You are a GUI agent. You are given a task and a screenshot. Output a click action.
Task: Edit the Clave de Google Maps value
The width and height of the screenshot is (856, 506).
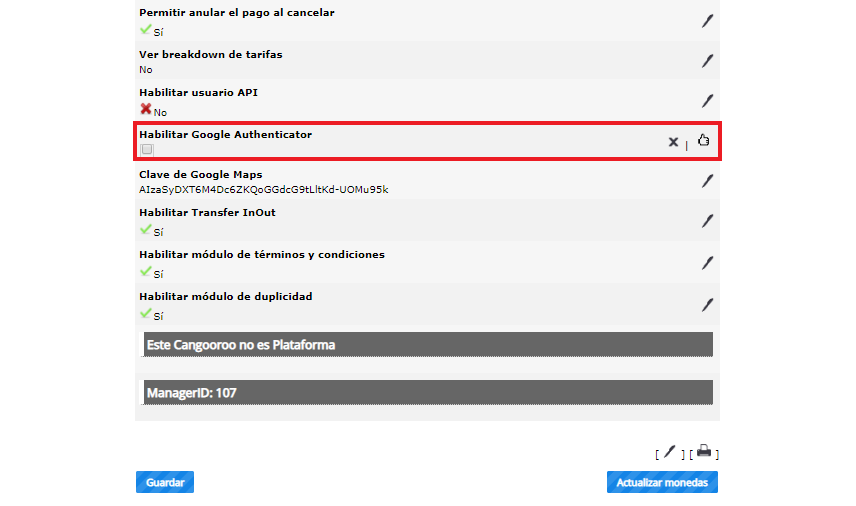(x=707, y=181)
